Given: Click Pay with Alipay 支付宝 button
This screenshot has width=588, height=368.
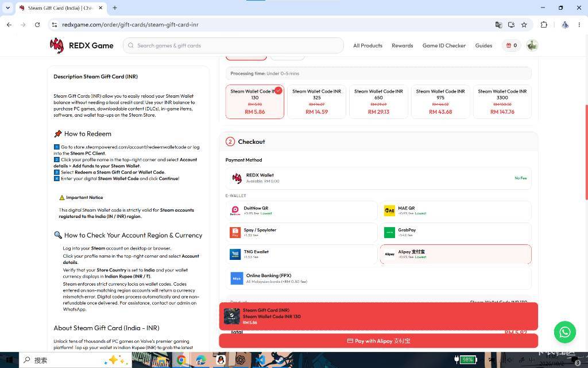Looking at the screenshot, I should point(378,341).
